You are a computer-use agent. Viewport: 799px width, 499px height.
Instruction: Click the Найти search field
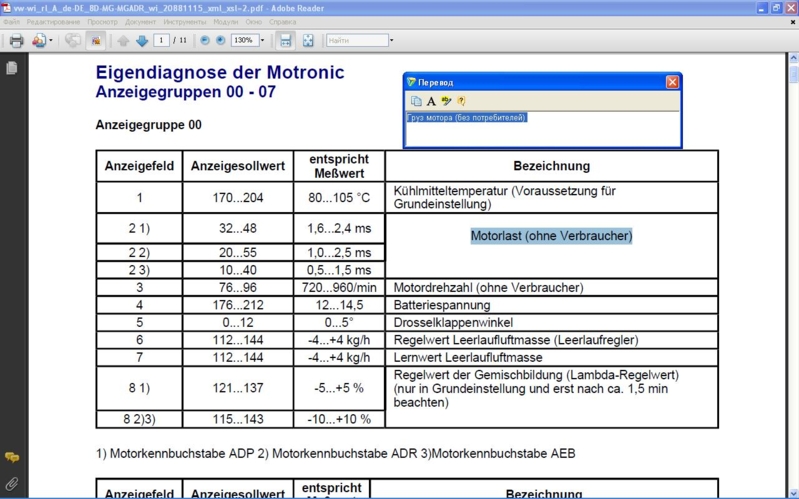pyautogui.click(x=357, y=40)
